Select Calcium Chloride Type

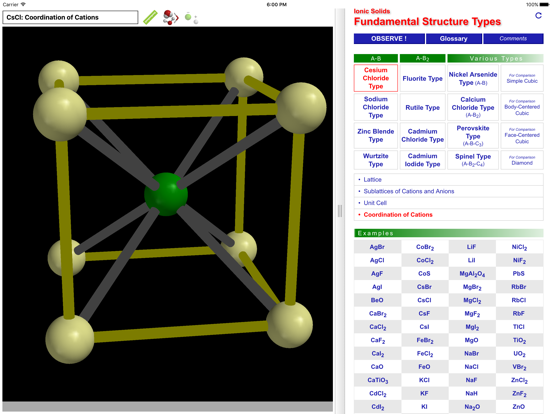(472, 107)
